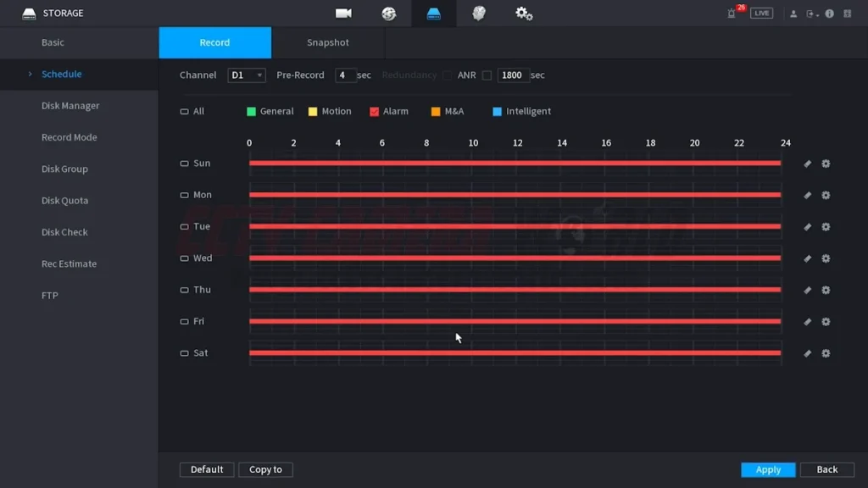Click the Pre-Record seconds field
Screen dimensions: 868x488
tap(345, 75)
